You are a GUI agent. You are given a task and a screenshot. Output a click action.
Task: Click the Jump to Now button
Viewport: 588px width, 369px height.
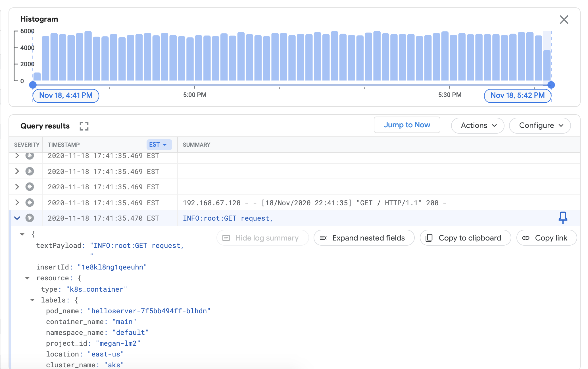pyautogui.click(x=407, y=125)
